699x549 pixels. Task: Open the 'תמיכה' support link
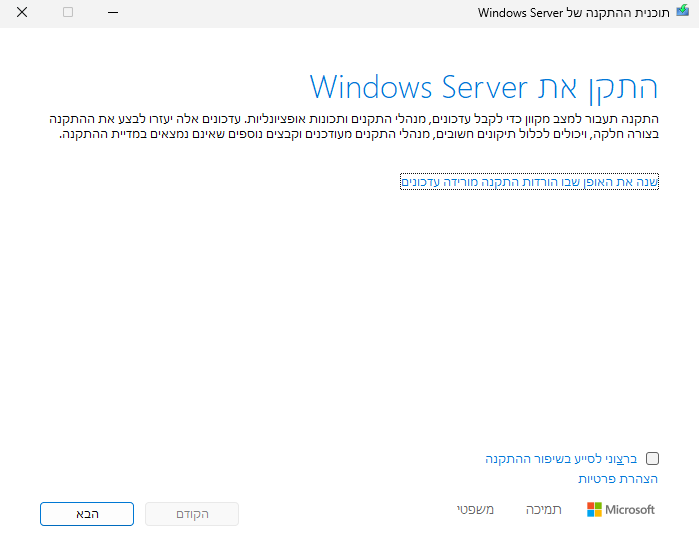coord(544,510)
